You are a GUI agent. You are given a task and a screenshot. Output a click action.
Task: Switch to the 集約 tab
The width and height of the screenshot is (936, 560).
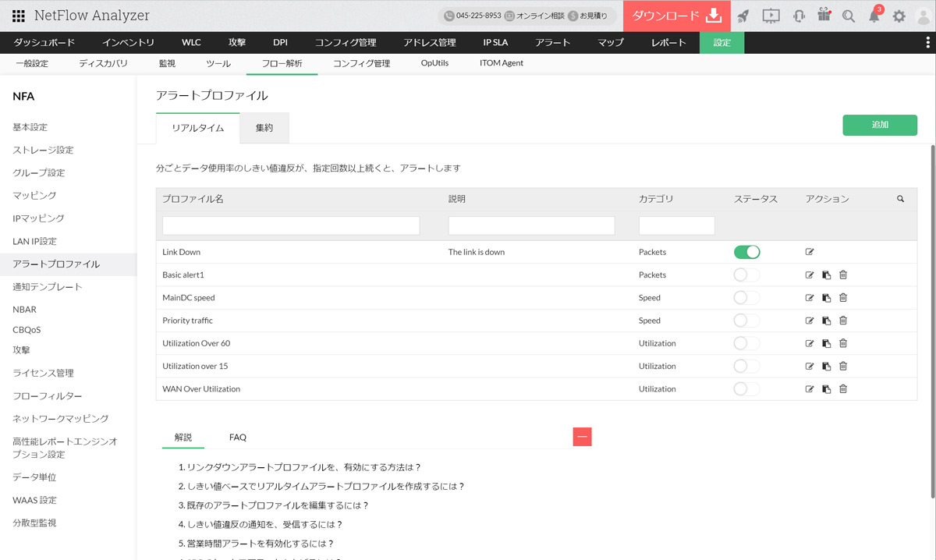point(264,128)
